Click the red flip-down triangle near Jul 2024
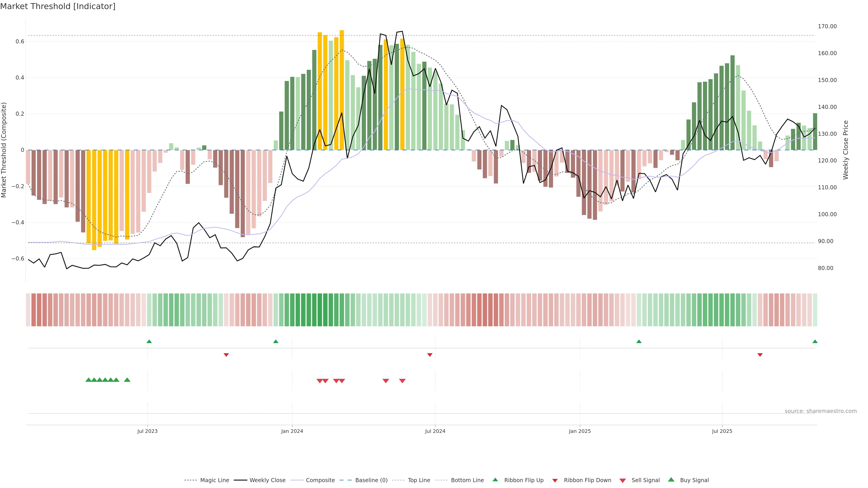The image size is (868, 488). (x=430, y=355)
